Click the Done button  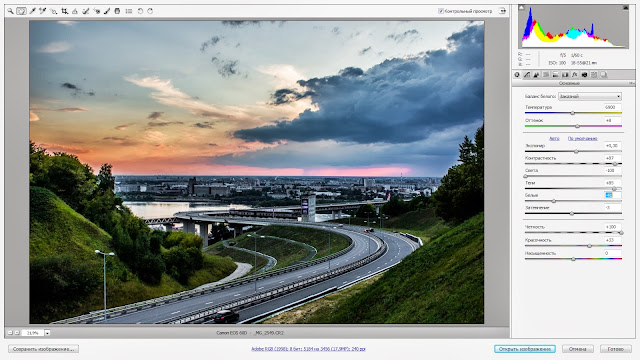coord(616,349)
